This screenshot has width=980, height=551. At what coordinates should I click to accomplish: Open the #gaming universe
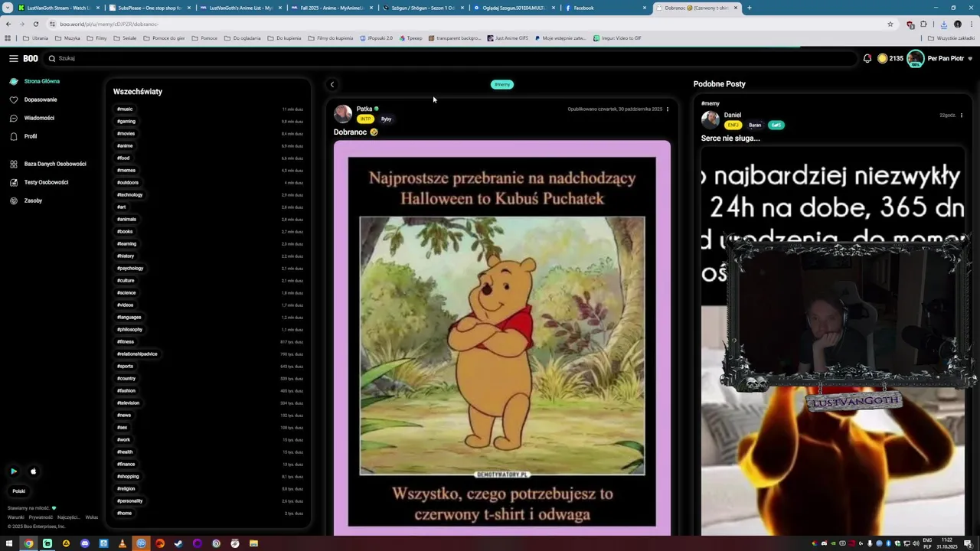click(126, 121)
